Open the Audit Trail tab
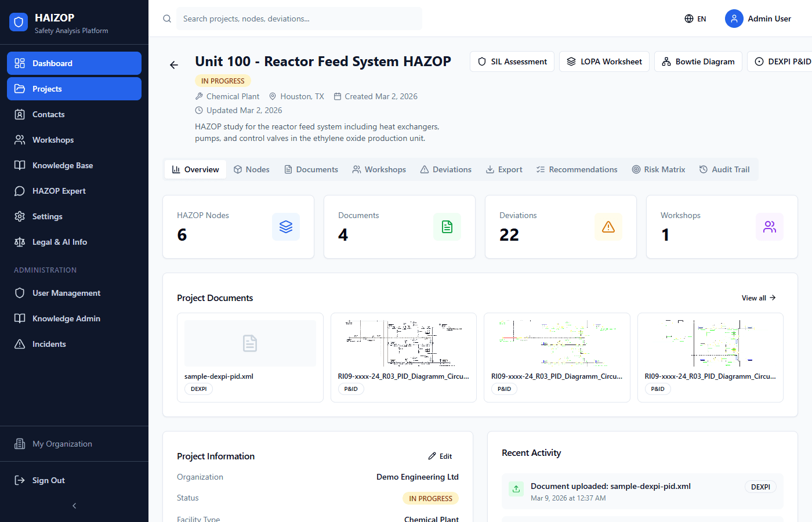 click(724, 169)
